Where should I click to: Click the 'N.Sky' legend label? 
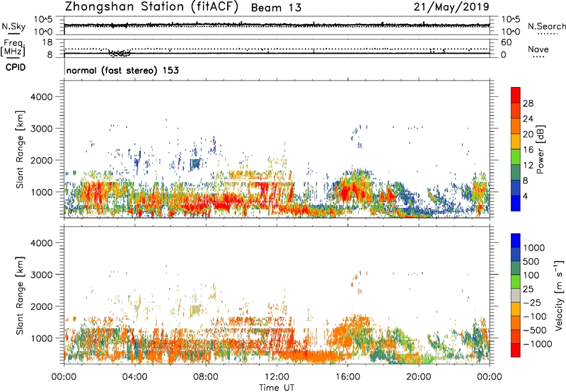click(x=13, y=26)
